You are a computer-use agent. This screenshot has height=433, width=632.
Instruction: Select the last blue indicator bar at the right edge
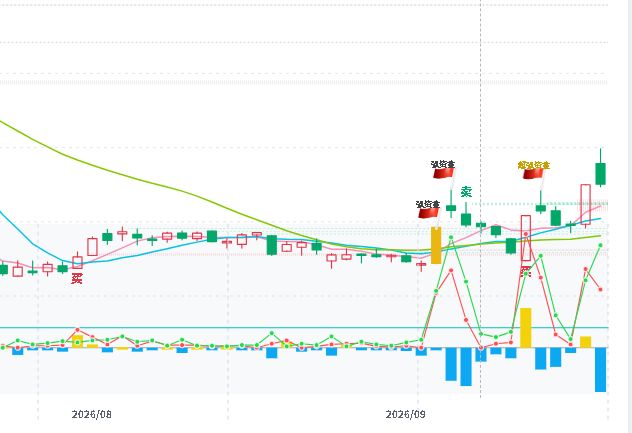tap(601, 369)
